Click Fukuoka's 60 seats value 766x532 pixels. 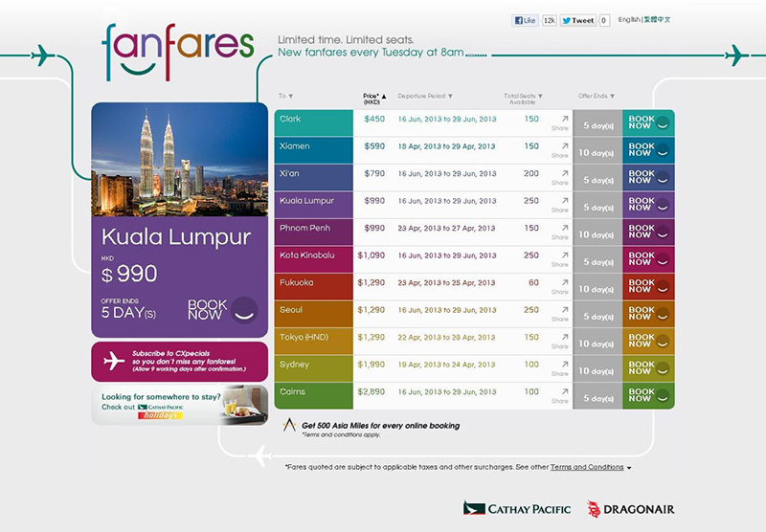pyautogui.click(x=533, y=282)
